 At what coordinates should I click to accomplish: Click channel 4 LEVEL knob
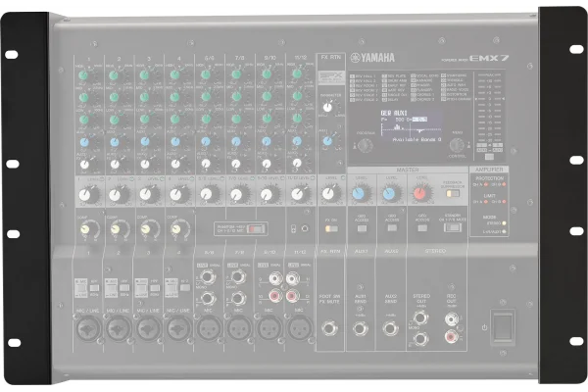[176, 195]
